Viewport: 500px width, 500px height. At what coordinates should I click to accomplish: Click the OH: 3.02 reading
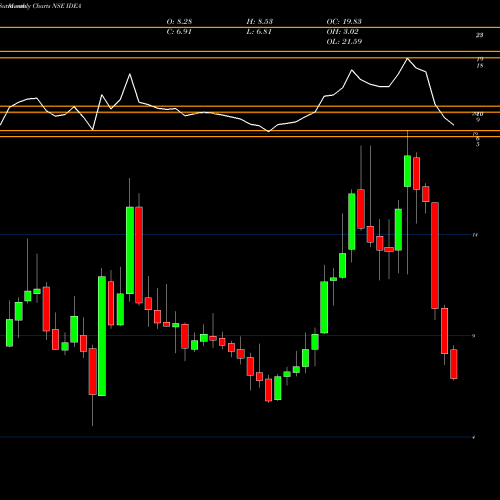[342, 32]
